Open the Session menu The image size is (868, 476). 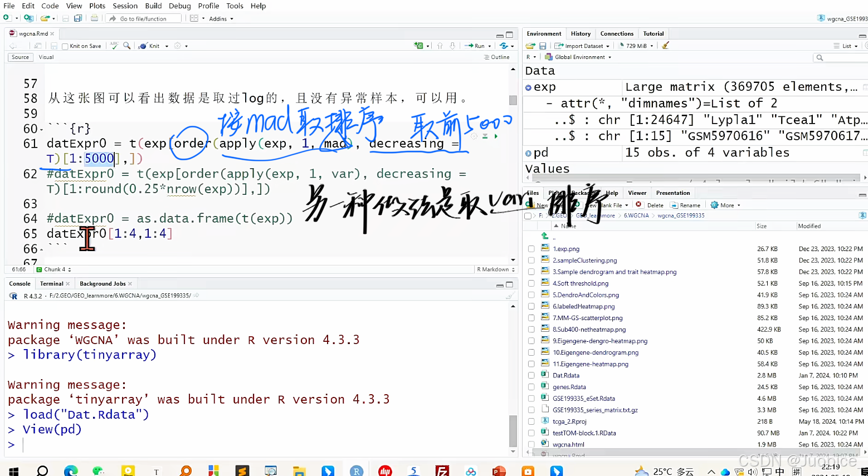coord(125,6)
